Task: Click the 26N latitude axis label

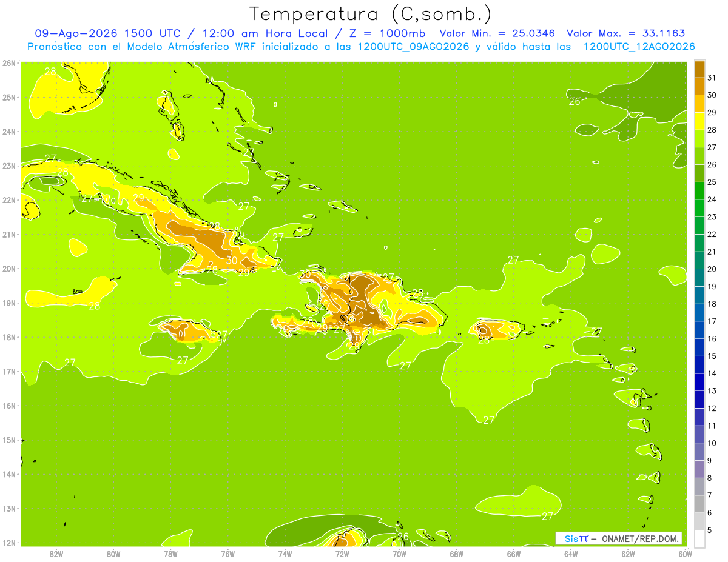Action: tap(9, 63)
